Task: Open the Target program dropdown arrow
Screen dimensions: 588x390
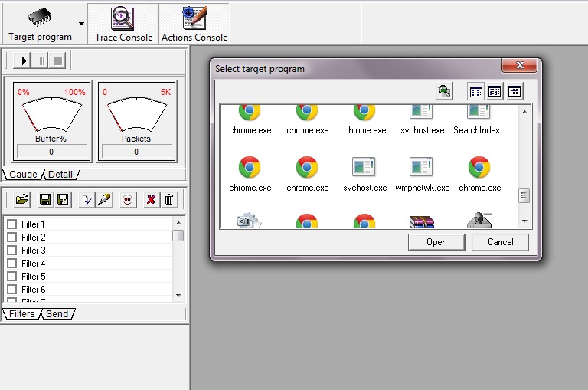Action: click(81, 24)
